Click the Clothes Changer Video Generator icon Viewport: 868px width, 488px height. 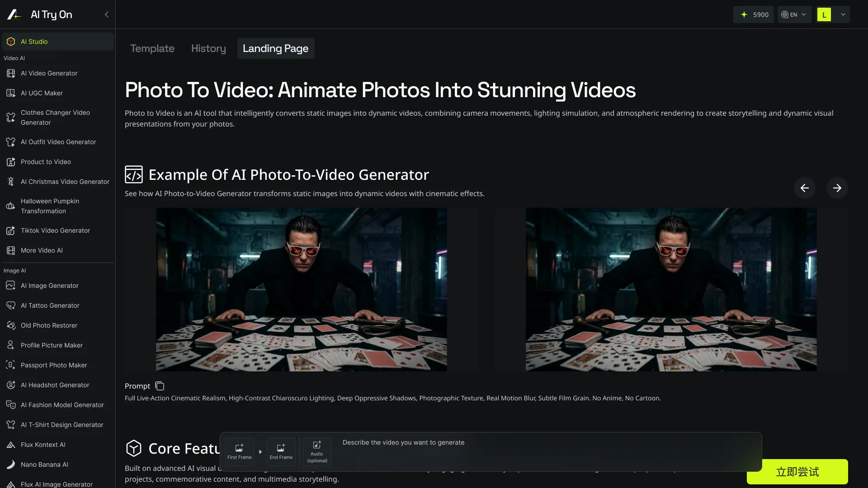point(11,117)
